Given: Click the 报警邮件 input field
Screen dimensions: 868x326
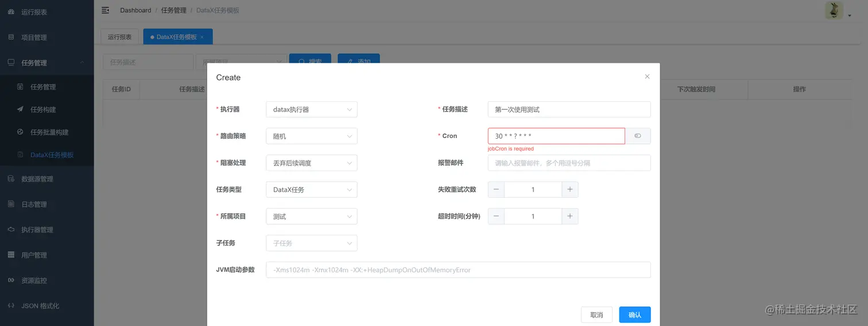Looking at the screenshot, I should click(569, 163).
